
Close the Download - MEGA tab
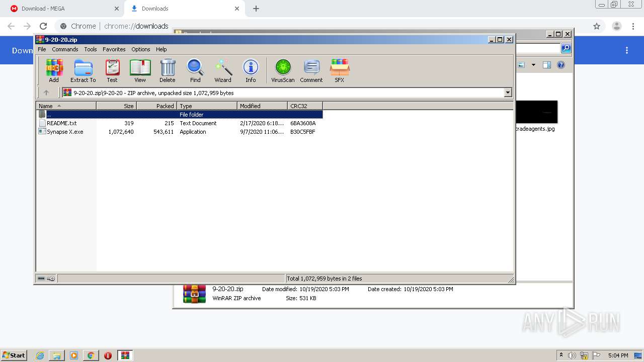(117, 9)
